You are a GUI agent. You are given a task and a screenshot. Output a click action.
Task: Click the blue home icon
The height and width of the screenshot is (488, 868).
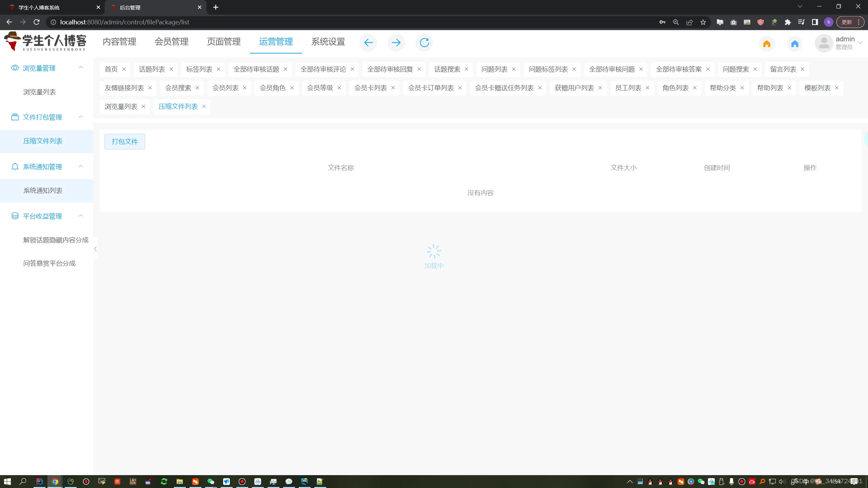(795, 44)
